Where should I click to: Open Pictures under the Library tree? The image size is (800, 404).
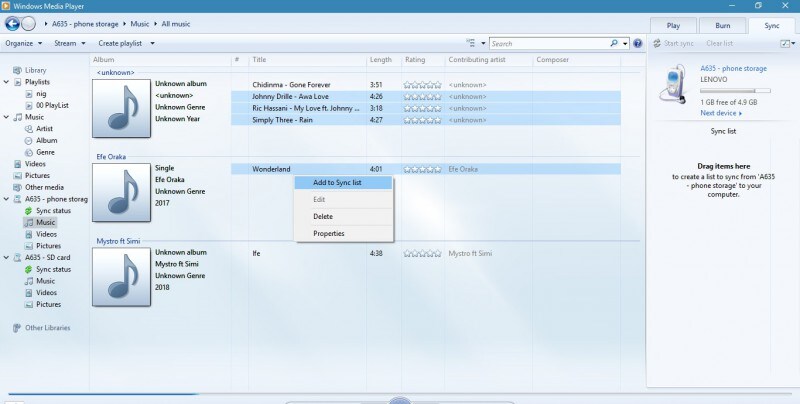coord(37,175)
